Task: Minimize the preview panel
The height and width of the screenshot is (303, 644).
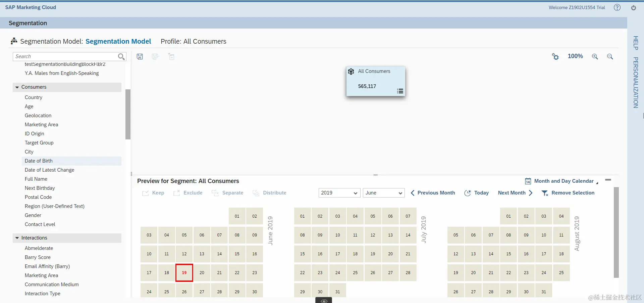Action: pos(608,180)
